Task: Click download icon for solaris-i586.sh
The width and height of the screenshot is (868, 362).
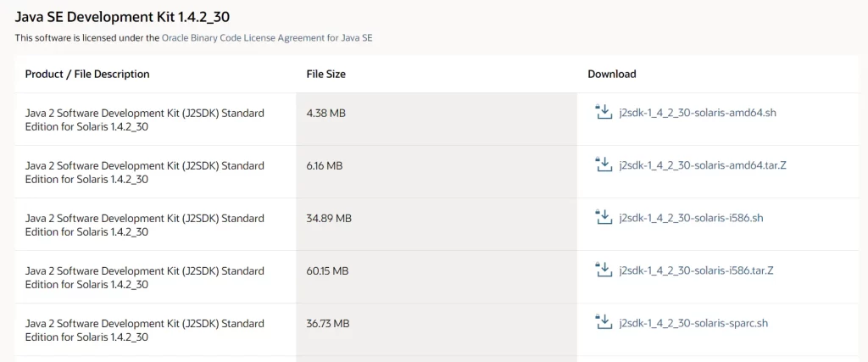Action: 603,216
